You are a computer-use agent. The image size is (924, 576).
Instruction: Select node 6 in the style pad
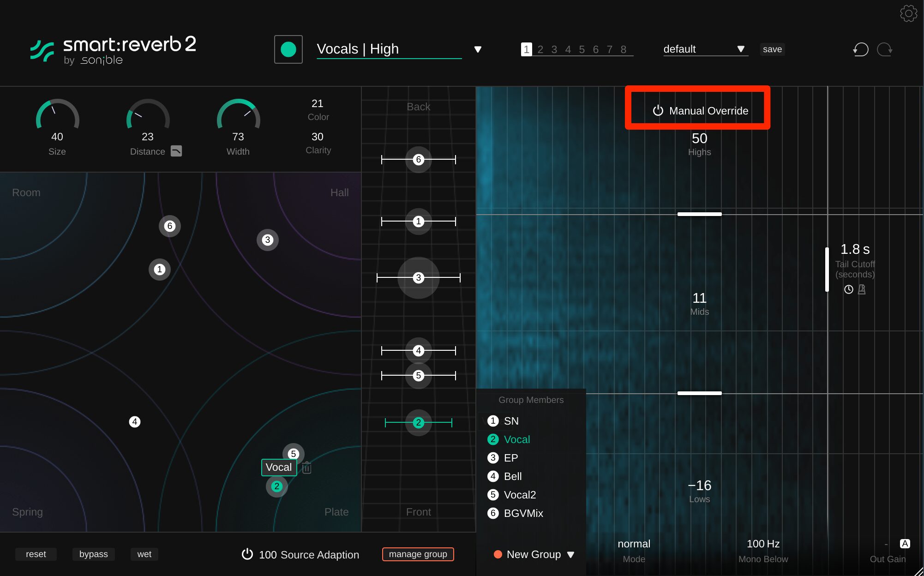[x=170, y=226]
